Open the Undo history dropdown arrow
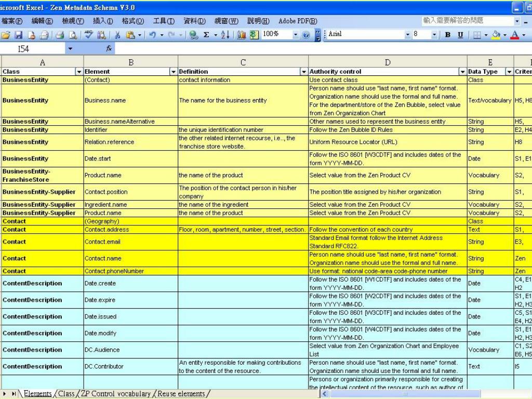 click(162, 35)
